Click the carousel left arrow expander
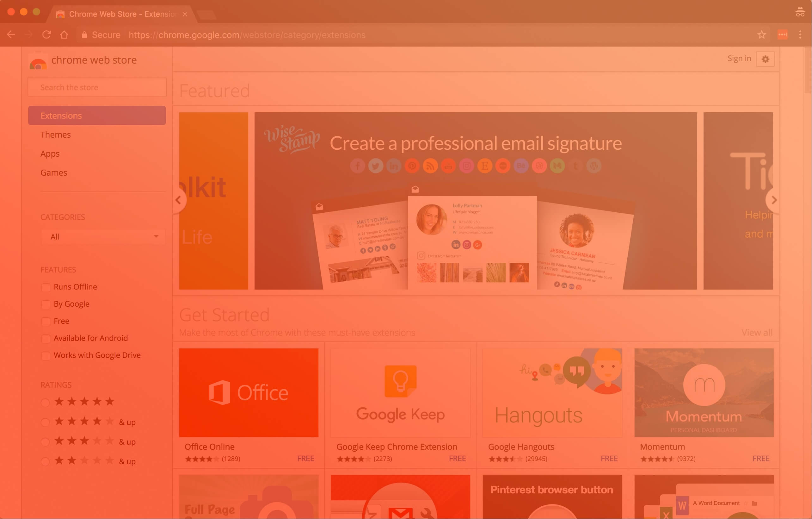Screen dimensions: 812x519 (x=178, y=200)
